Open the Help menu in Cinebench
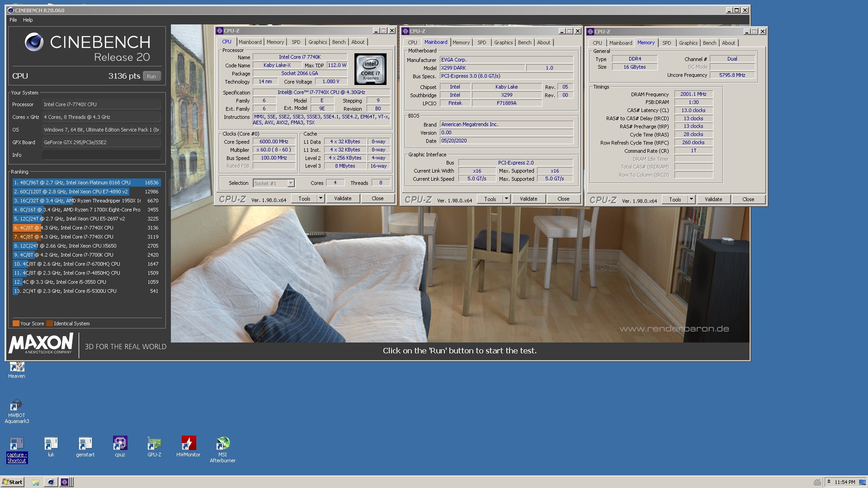The height and width of the screenshot is (488, 868). coord(28,20)
